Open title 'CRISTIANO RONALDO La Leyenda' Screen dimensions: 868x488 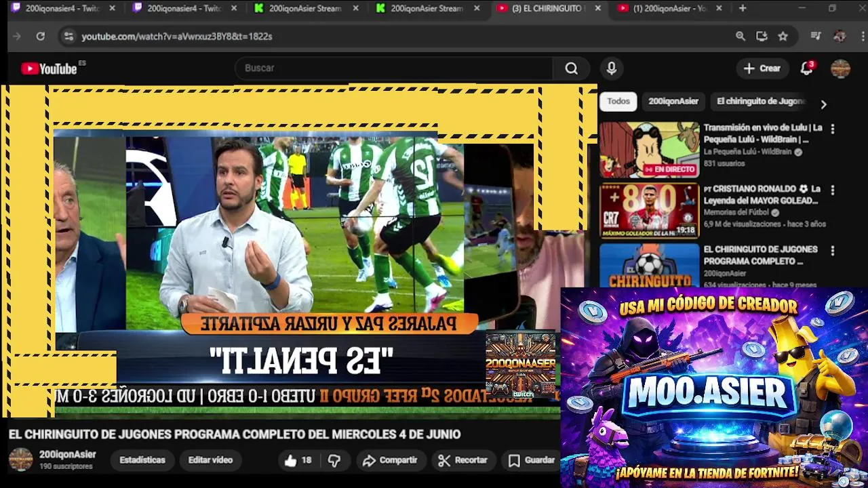click(762, 195)
